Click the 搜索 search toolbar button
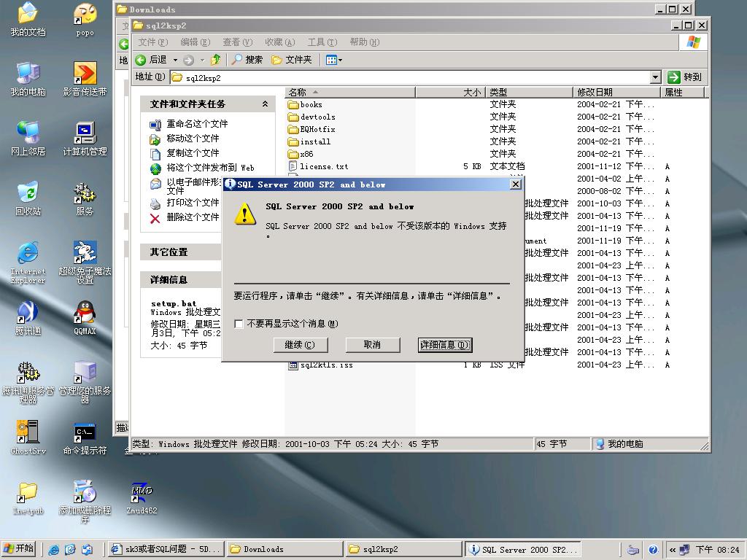The height and width of the screenshot is (560, 747). point(247,60)
